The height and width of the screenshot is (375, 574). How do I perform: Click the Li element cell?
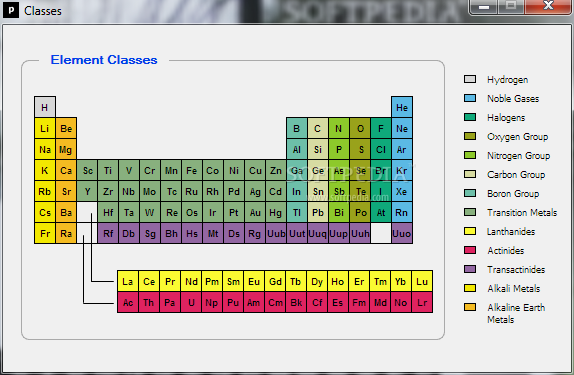tap(45, 128)
